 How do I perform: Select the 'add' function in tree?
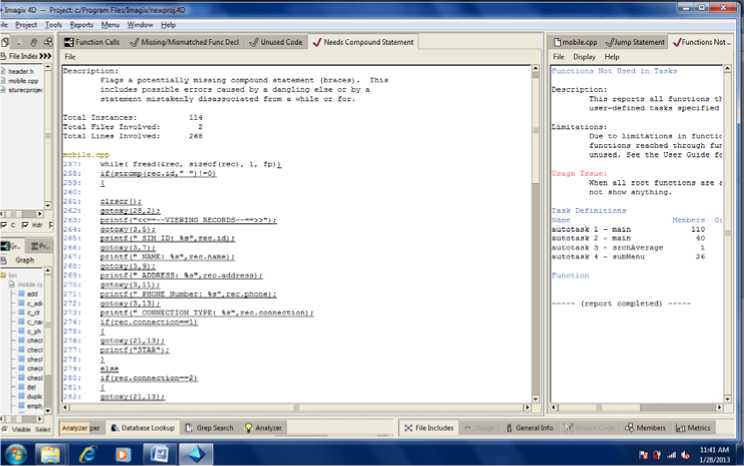click(x=32, y=295)
